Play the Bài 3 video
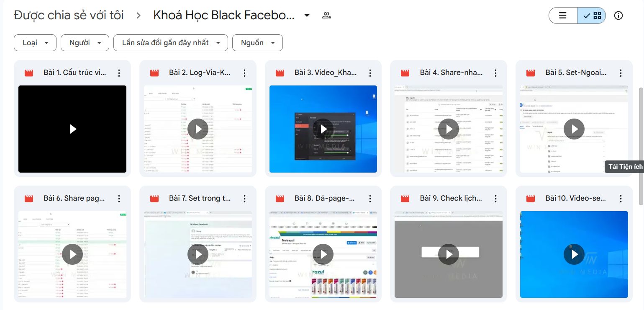Viewport: 644px width, 310px height. [323, 129]
